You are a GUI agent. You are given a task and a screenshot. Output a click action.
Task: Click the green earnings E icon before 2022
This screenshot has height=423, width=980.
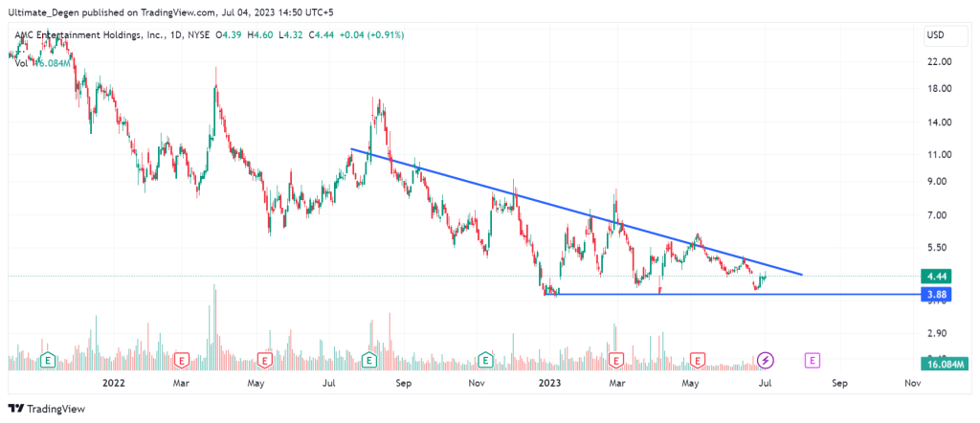[48, 360]
